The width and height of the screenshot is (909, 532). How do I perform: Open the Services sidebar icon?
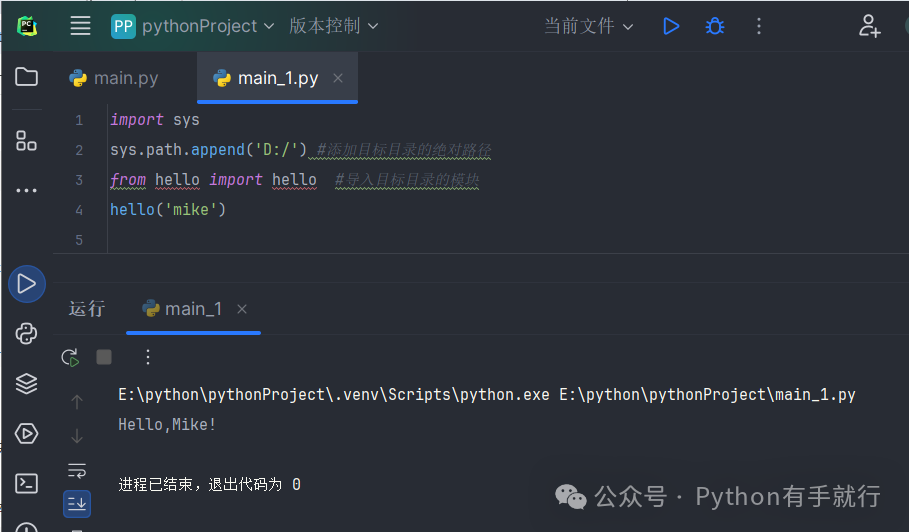(26, 433)
